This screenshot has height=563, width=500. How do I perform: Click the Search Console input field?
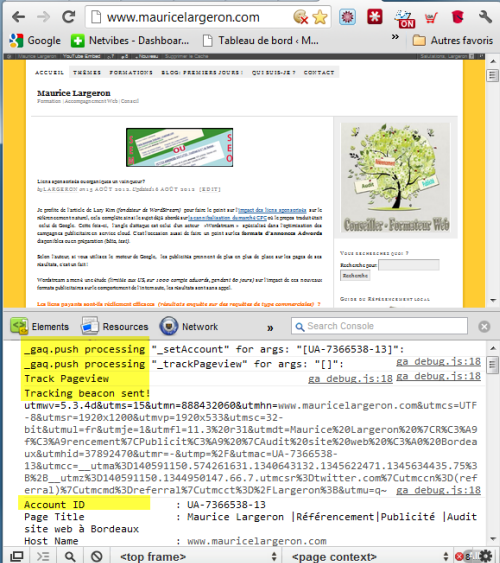point(379,326)
